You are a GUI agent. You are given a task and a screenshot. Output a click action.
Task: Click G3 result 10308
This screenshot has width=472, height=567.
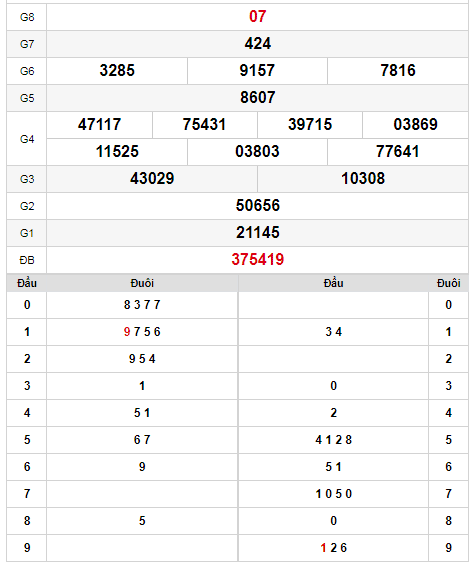[x=363, y=179]
